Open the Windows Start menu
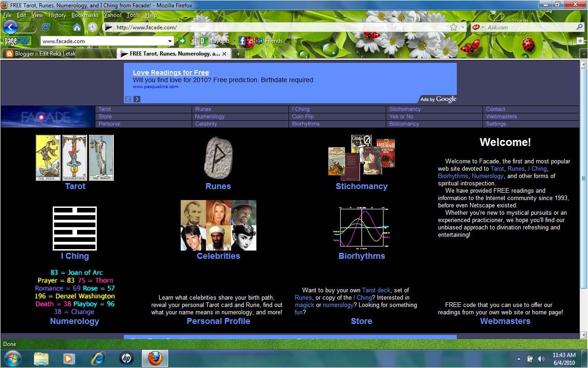Image resolution: width=588 pixels, height=368 pixels. [12, 358]
